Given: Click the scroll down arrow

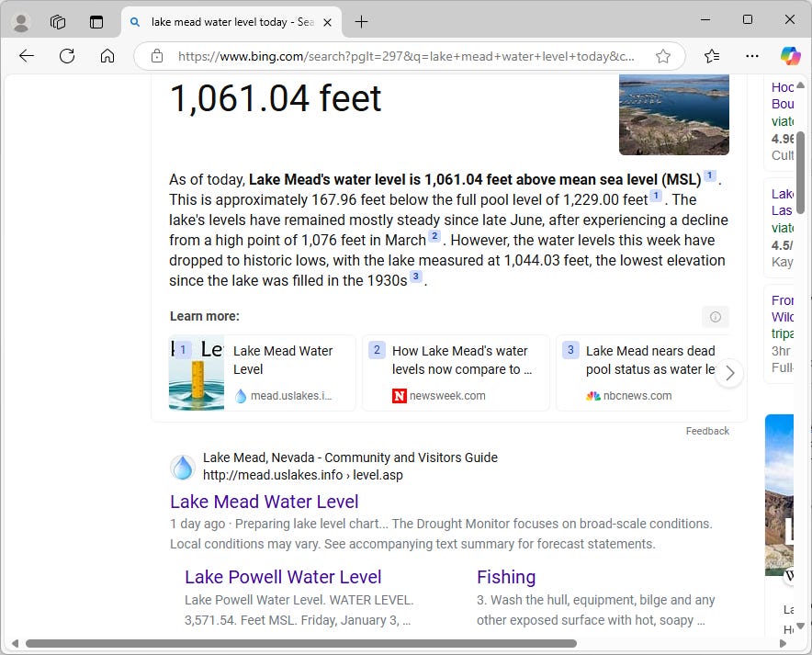Looking at the screenshot, I should pos(800,626).
